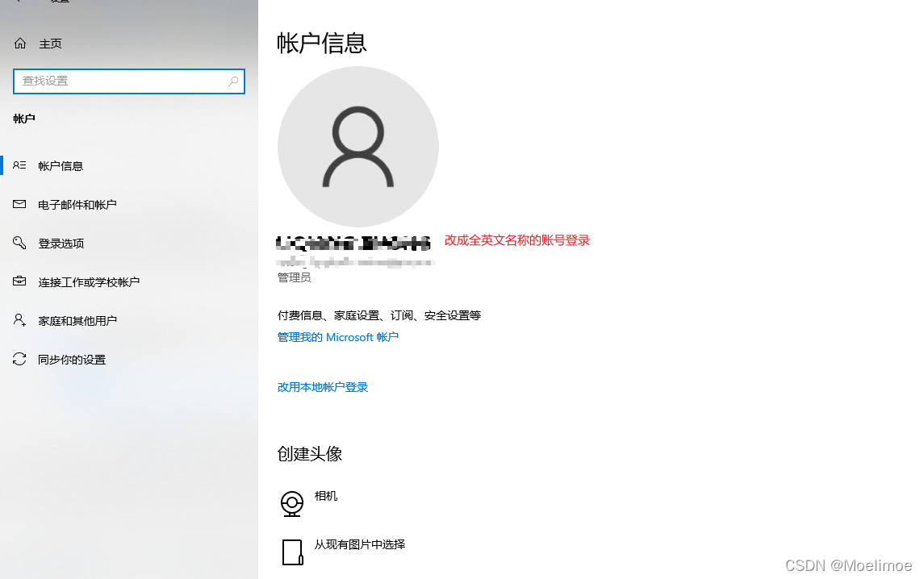Click the red 改成全英文名称的账号登录 note
This screenshot has width=924, height=579.
pyautogui.click(x=516, y=240)
